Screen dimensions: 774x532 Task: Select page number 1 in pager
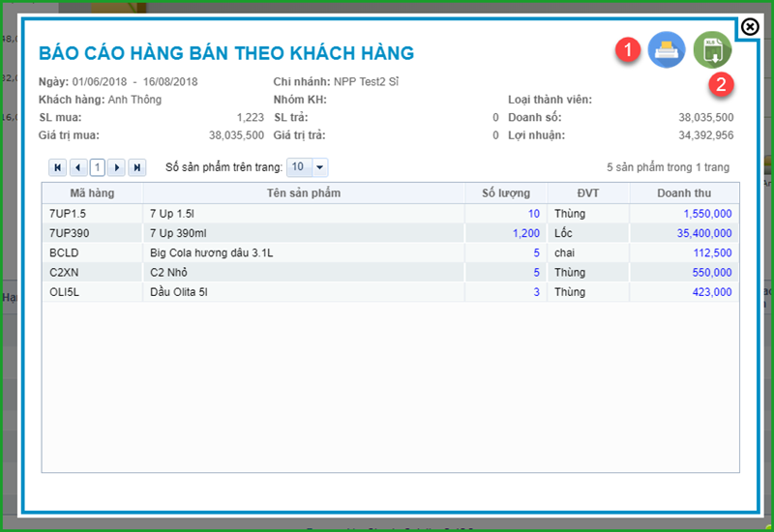click(x=98, y=167)
